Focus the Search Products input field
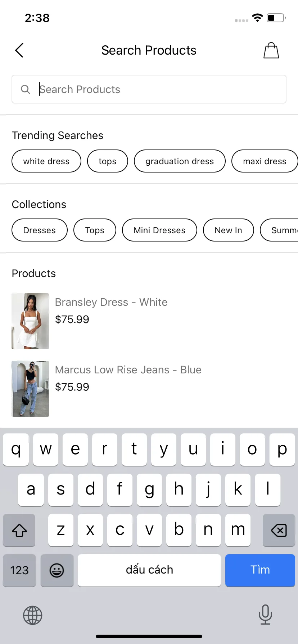This screenshot has width=298, height=644. pyautogui.click(x=149, y=89)
